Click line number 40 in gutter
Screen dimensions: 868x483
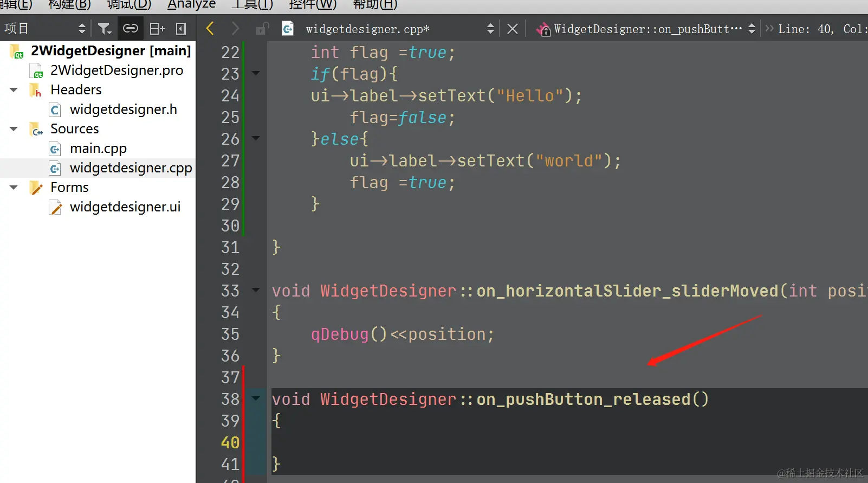tap(230, 443)
